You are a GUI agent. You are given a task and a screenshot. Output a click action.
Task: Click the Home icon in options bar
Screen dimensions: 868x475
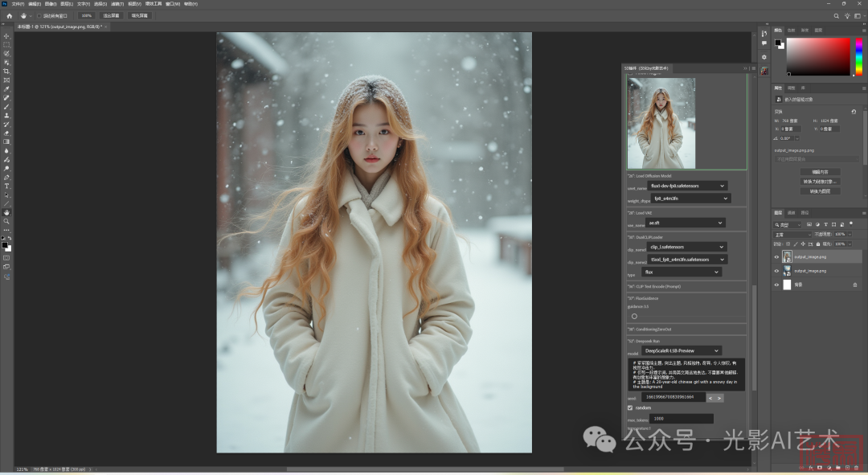[9, 15]
